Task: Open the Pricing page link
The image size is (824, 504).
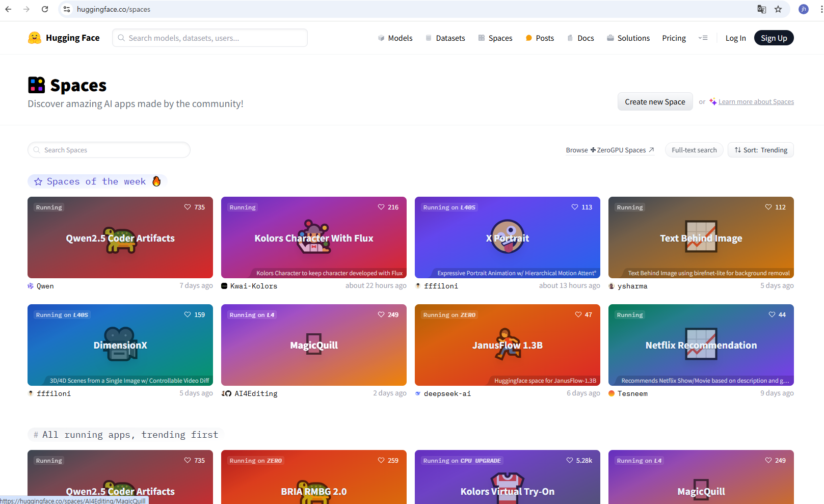Action: [674, 38]
